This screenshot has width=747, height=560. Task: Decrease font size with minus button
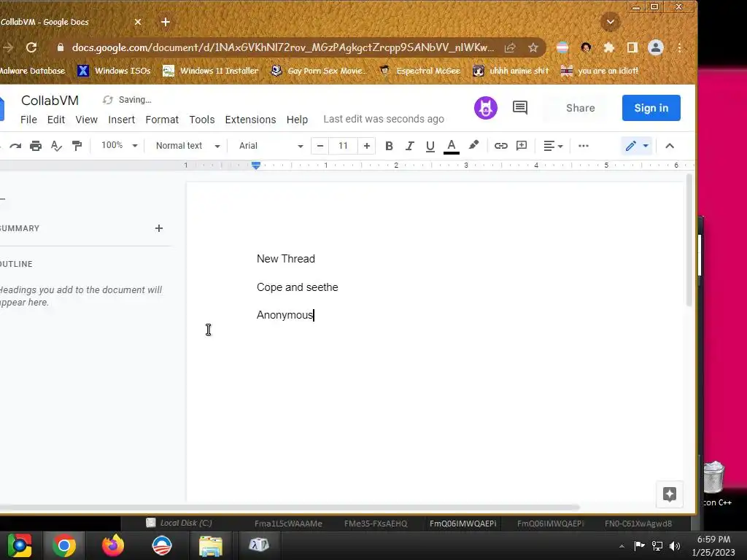[x=320, y=146]
